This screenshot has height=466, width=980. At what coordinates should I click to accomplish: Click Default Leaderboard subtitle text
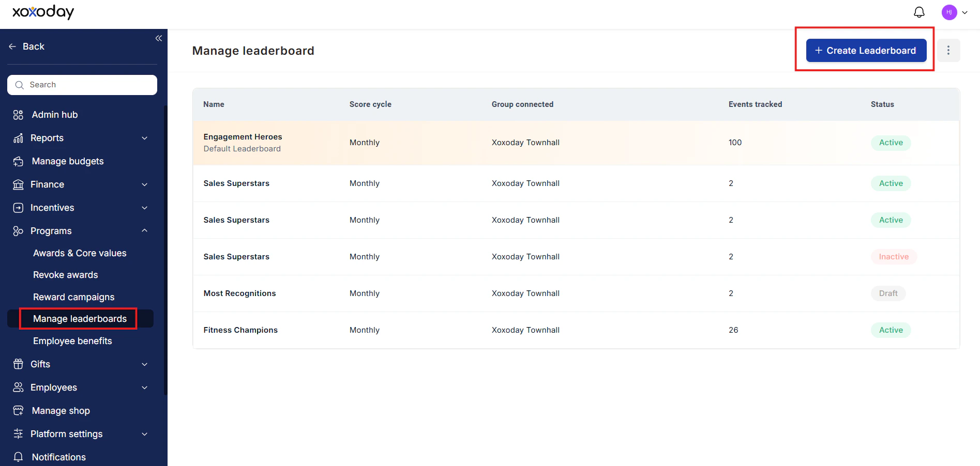tap(242, 149)
